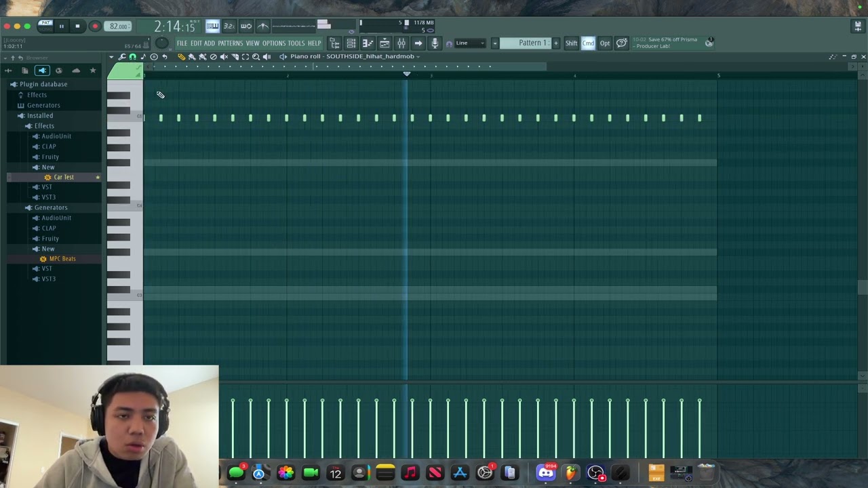This screenshot has height=488, width=868.
Task: Select the Effects folder under Plugin database
Action: point(37,95)
